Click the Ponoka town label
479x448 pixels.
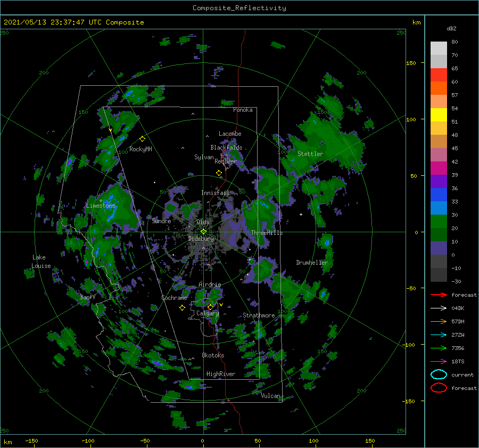click(x=243, y=110)
